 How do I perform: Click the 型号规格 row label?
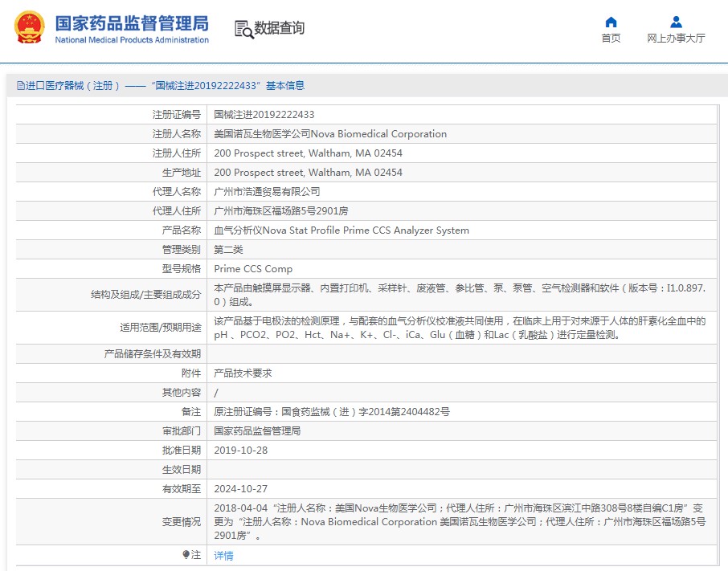[182, 269]
